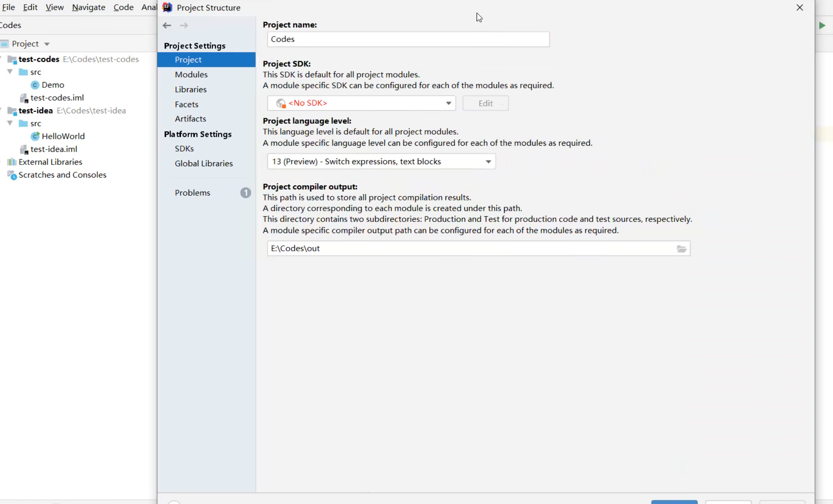Open the Navigate menu
The image size is (833, 504).
point(88,7)
